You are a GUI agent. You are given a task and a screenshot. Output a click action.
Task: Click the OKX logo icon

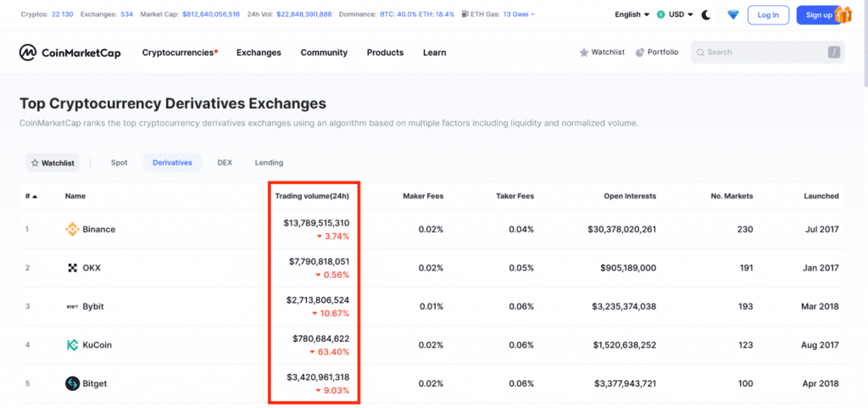pyautogui.click(x=73, y=268)
